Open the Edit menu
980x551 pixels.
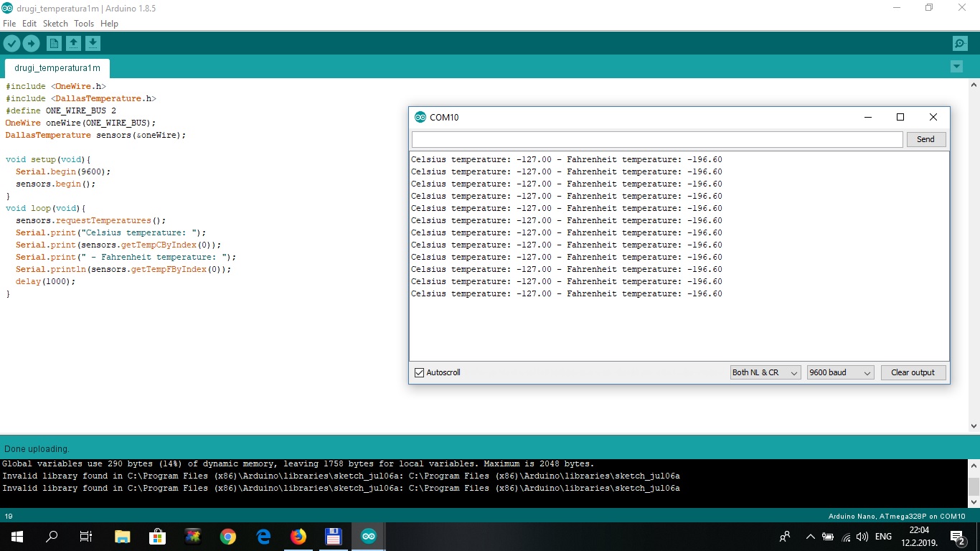pos(29,24)
